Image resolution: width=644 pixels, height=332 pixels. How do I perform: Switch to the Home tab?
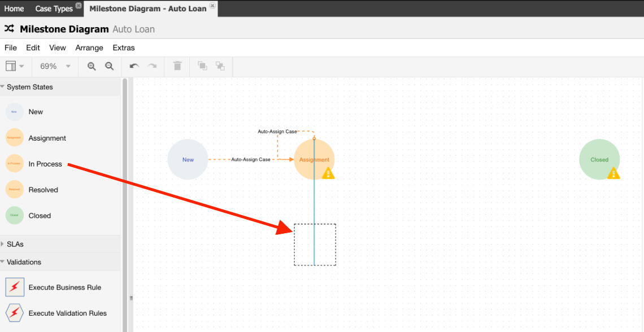[14, 8]
